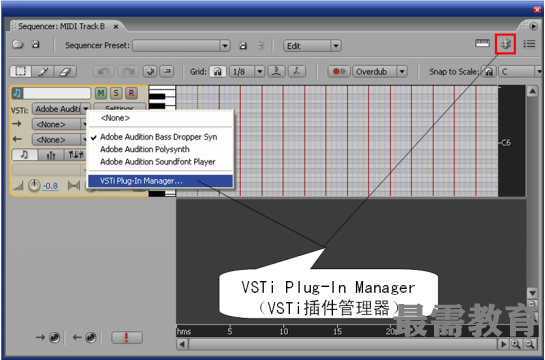545x360 pixels.
Task: Click the -0.8 volume value
Action: (x=50, y=186)
